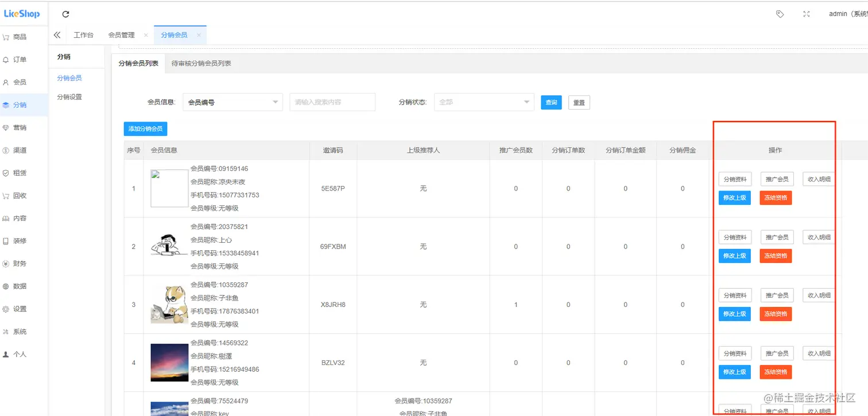This screenshot has height=416, width=868.
Task: Open 渠道 in left sidebar
Action: point(20,150)
